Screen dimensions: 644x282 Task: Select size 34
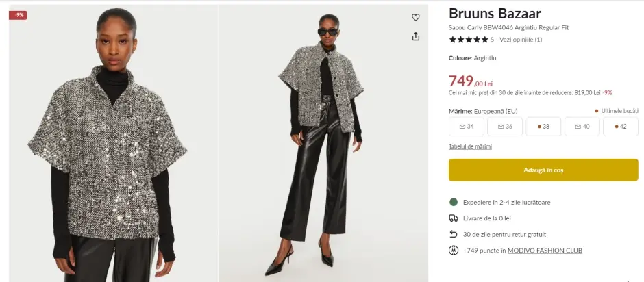pos(467,127)
